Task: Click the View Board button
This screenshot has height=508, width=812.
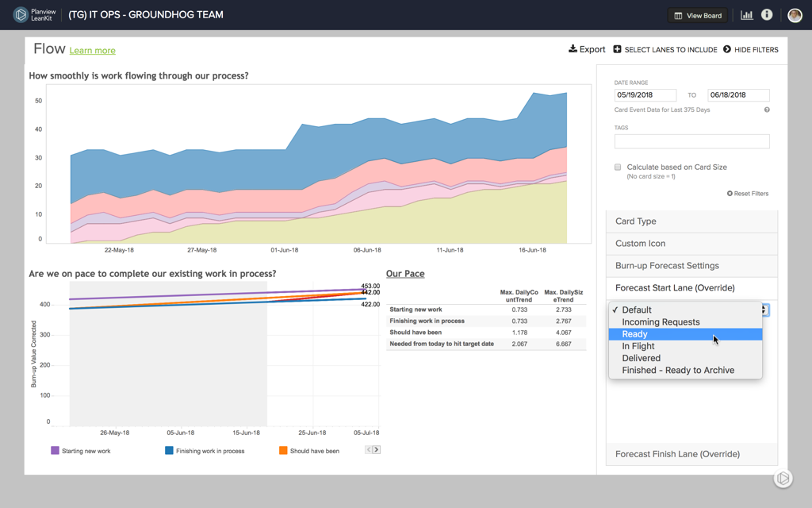Action: 697,15
